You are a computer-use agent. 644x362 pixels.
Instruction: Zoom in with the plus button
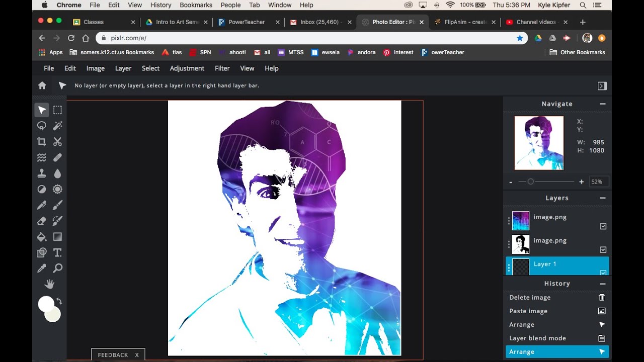click(582, 182)
